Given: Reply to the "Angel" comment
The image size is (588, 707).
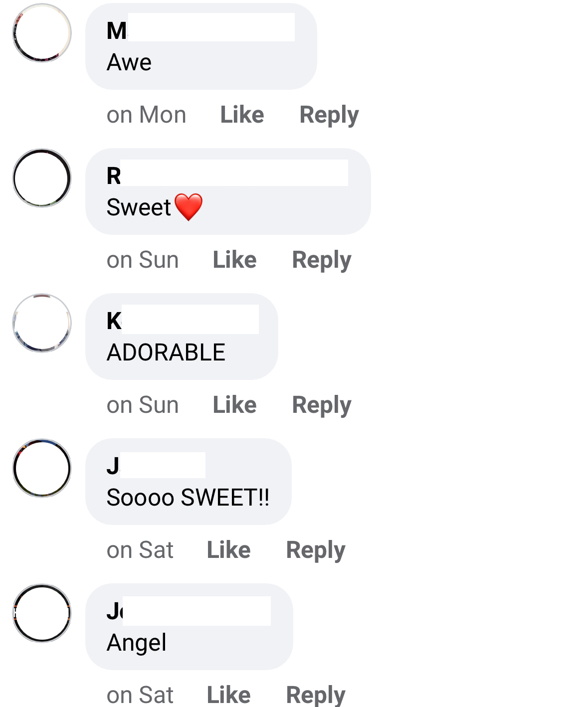Looking at the screenshot, I should (x=315, y=695).
